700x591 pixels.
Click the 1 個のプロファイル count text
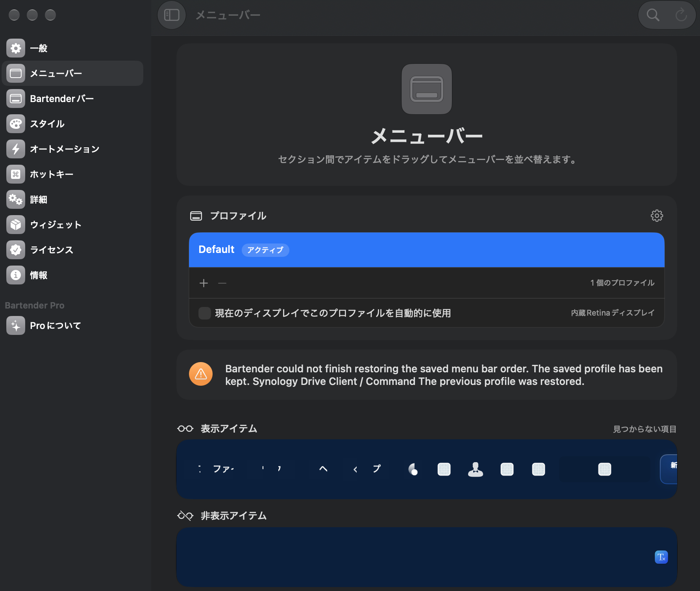coord(622,283)
